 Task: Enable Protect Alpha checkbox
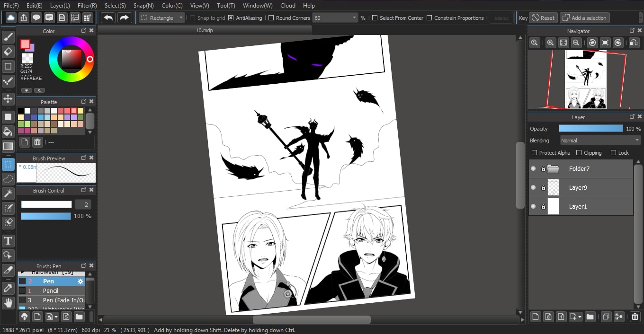(535, 153)
